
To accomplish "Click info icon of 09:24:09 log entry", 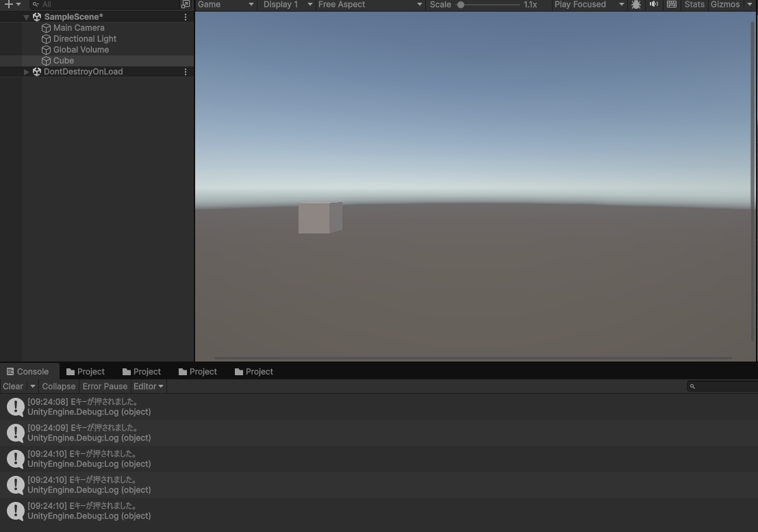I will point(16,433).
